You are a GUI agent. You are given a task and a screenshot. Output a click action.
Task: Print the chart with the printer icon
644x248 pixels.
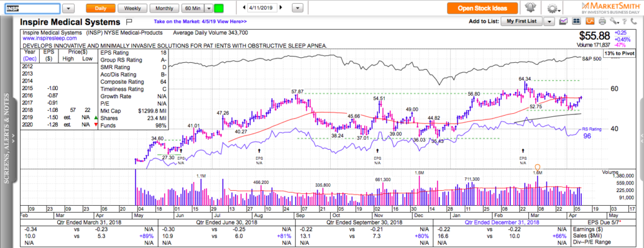point(602,21)
